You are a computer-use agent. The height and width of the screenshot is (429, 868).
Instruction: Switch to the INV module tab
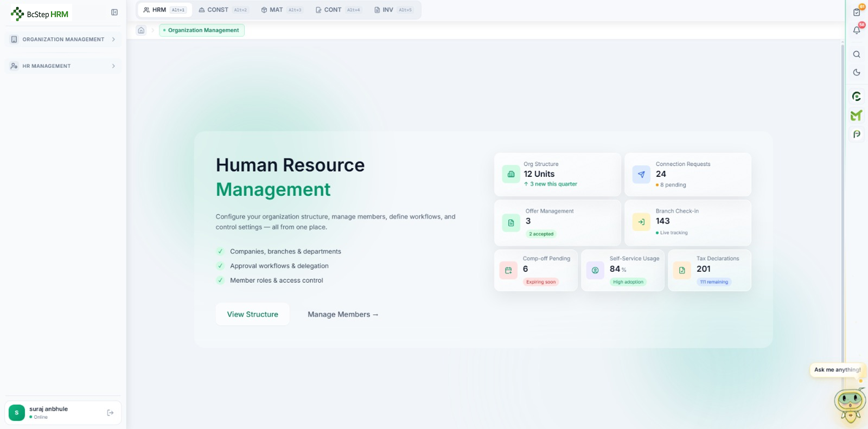click(393, 10)
